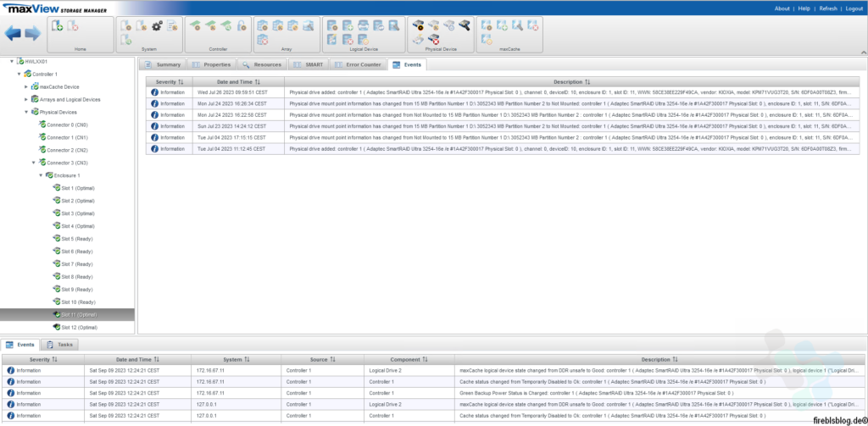Click the add system icon in Home group
The image size is (868, 426).
(x=57, y=25)
